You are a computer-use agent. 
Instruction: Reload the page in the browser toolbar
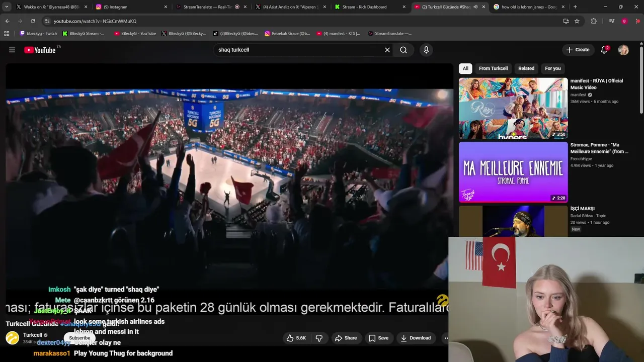33,21
